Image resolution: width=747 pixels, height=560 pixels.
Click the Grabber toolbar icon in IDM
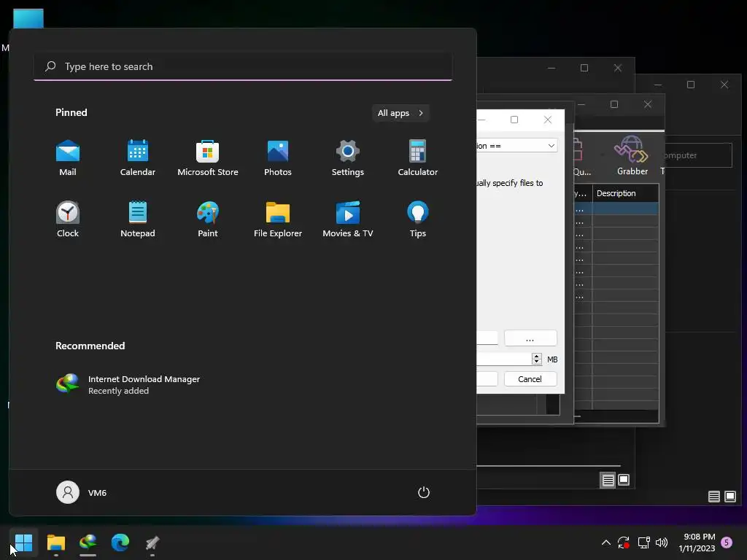pyautogui.click(x=632, y=156)
